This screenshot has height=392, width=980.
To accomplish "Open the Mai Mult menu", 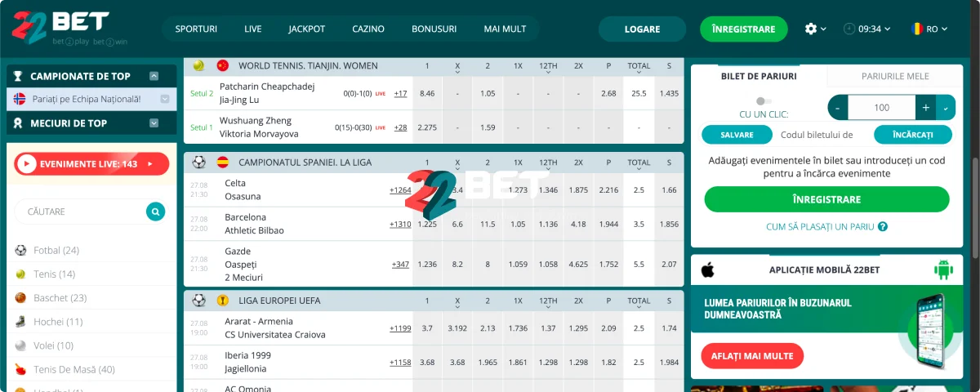I will pyautogui.click(x=505, y=29).
